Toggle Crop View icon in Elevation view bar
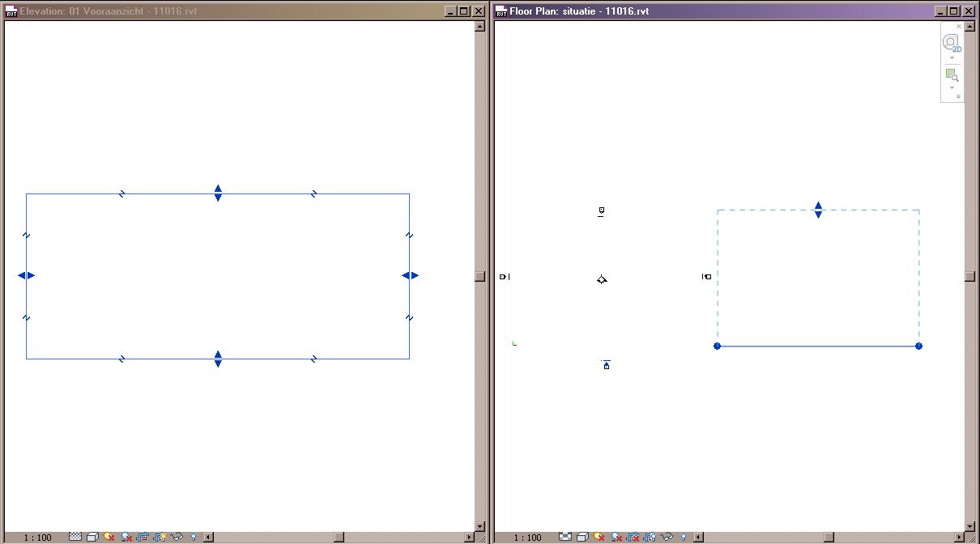Screen dimensions: 980x544 (x=143, y=537)
